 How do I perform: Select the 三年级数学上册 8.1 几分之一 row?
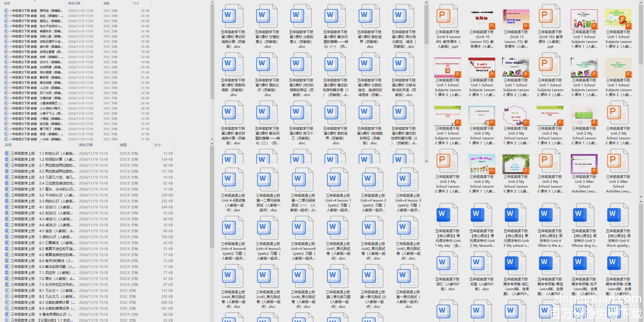click(x=89, y=290)
